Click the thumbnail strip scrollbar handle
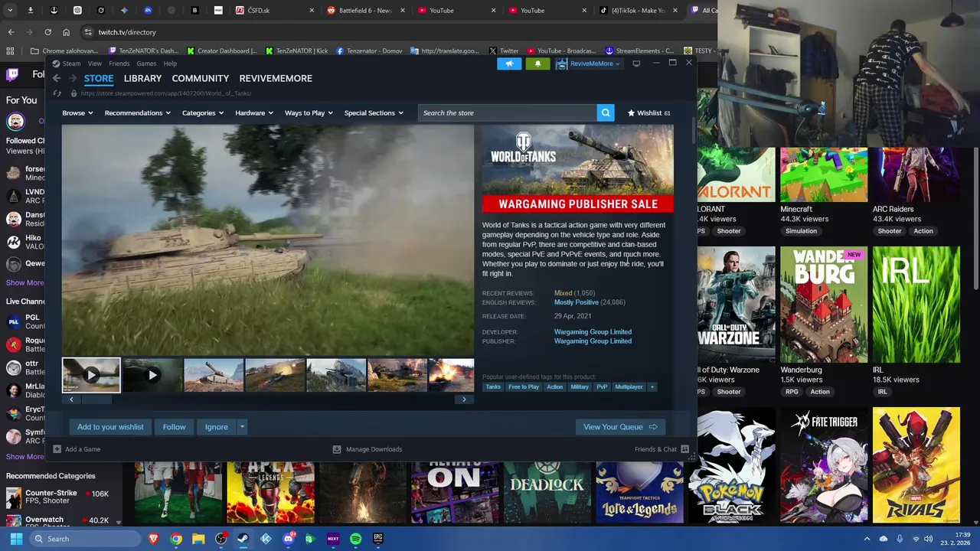The image size is (980, 551). click(x=96, y=399)
